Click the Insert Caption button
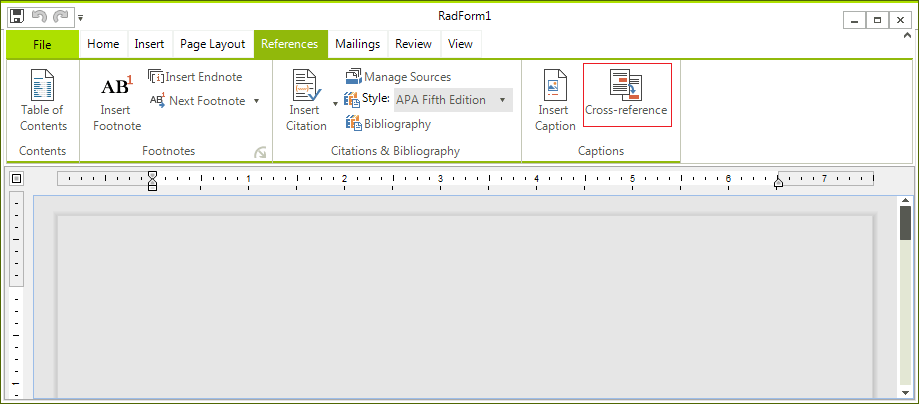 click(555, 100)
